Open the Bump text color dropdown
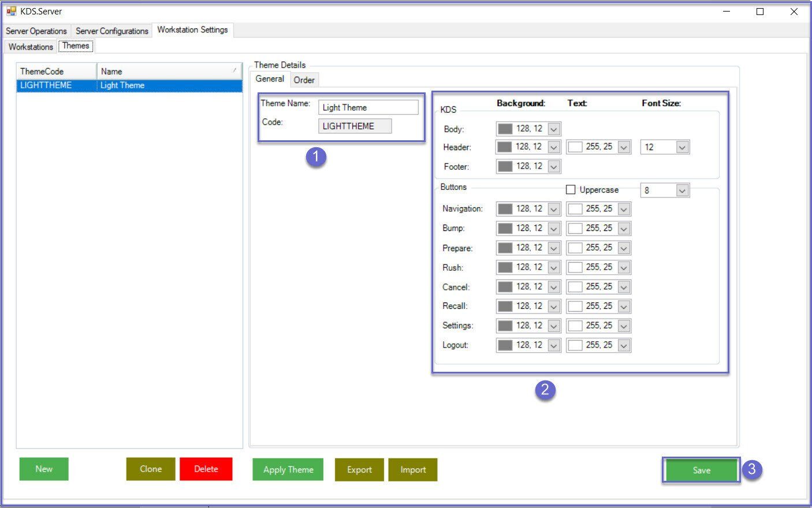The image size is (812, 508). coord(624,229)
